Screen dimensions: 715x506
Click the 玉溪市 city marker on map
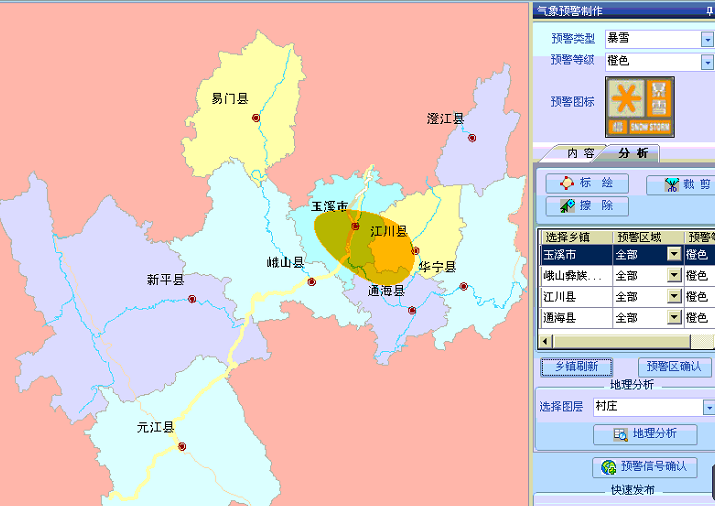click(355, 227)
